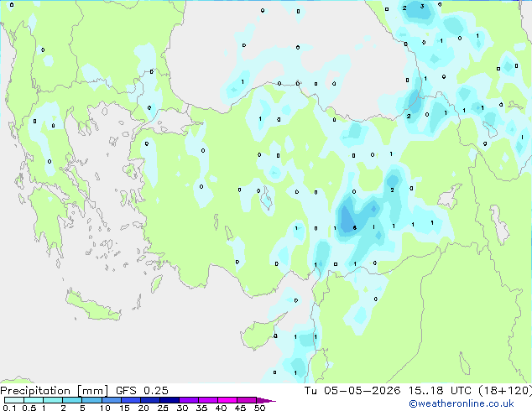This screenshot has height=411, width=532.
Task: Click the 'Tu 05-05-2026 15..18 UTC' timestamp
Action: click(388, 391)
